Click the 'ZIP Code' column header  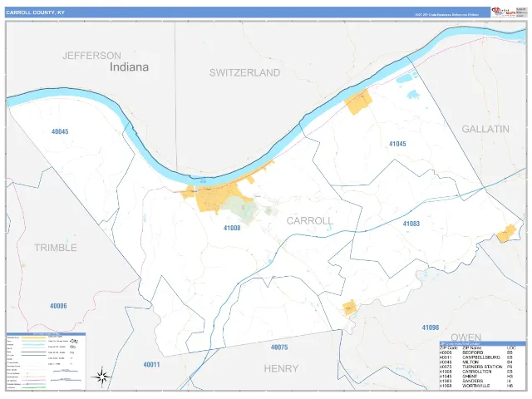coord(449,347)
